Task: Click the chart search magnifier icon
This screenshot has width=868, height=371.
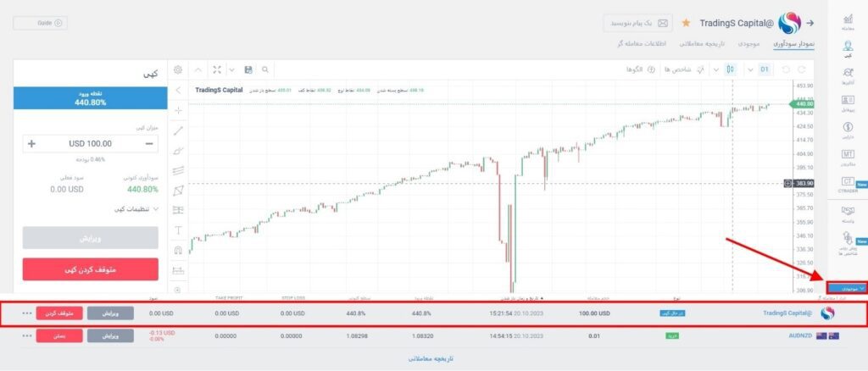Action: tap(265, 69)
